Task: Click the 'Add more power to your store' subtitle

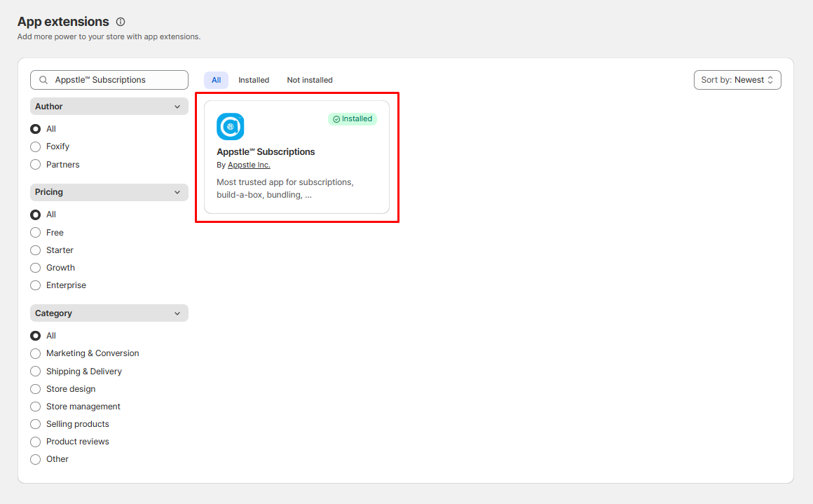Action: (109, 37)
